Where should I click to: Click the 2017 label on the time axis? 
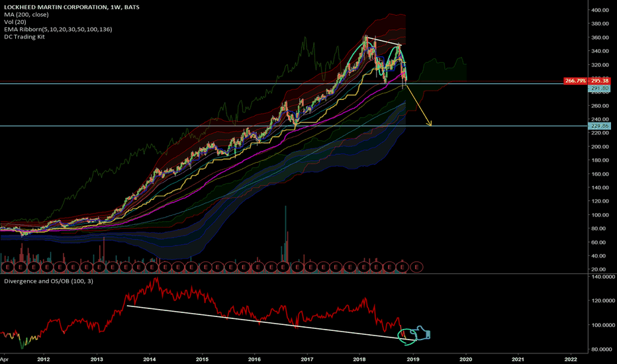pos(307,359)
